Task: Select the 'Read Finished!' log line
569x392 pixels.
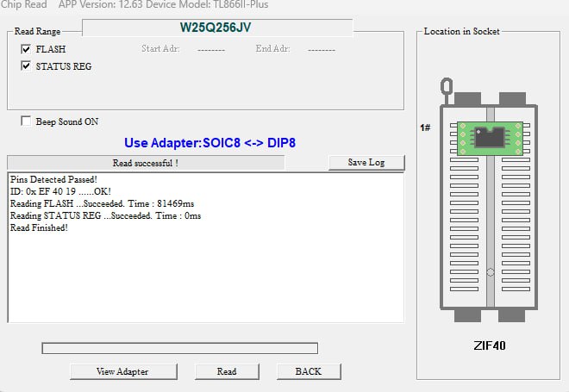Action: coord(39,227)
